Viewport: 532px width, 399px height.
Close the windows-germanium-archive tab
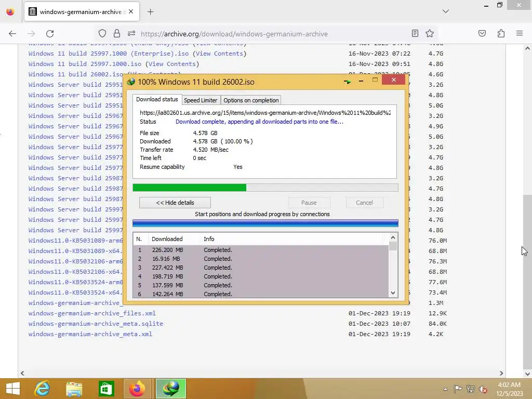click(x=131, y=11)
